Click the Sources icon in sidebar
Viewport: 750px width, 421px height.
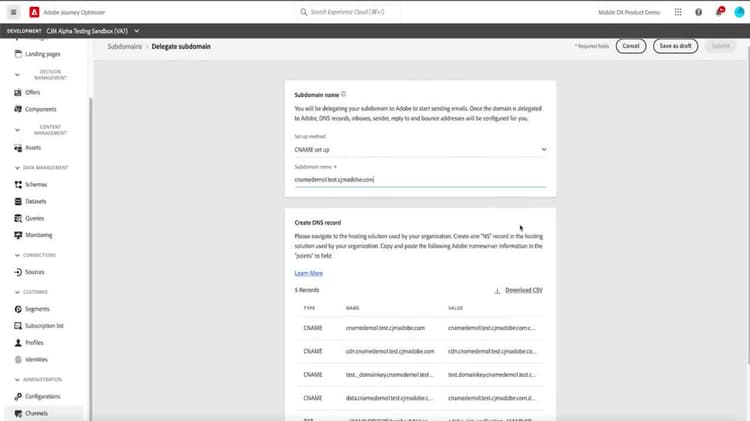click(x=18, y=272)
